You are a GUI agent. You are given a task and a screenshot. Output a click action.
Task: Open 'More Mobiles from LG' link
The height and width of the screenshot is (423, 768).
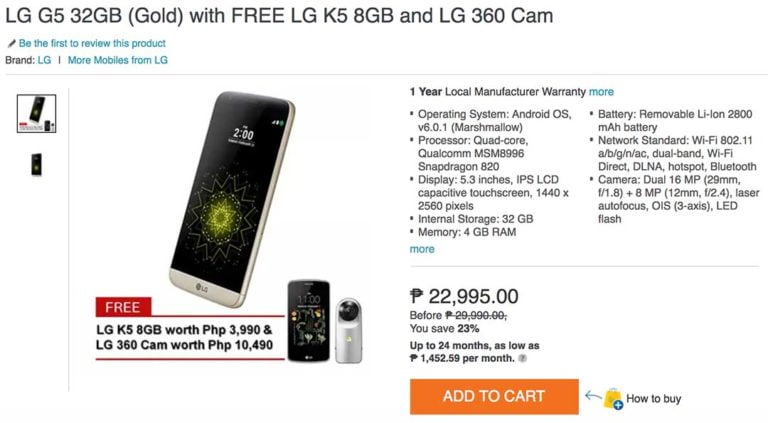(118, 60)
